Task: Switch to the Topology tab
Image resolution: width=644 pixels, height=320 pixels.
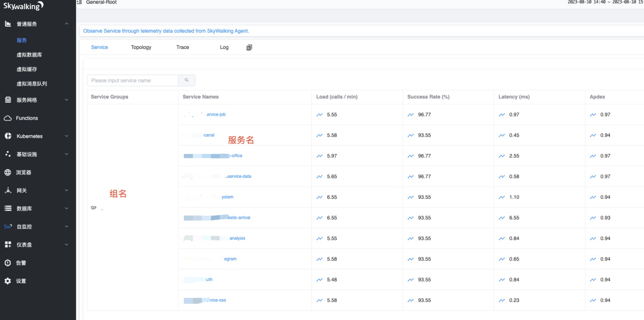Action: [x=141, y=47]
